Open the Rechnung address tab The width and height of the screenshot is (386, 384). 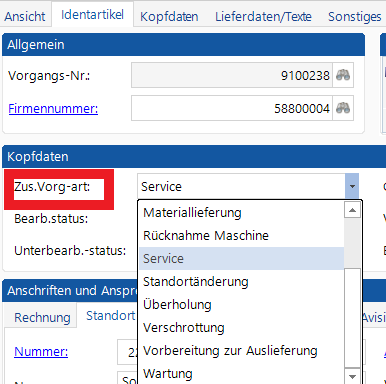[x=42, y=318]
